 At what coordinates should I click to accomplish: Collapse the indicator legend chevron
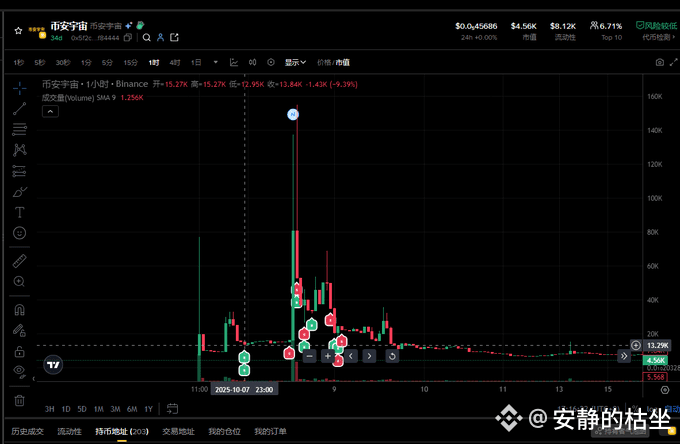(x=50, y=111)
